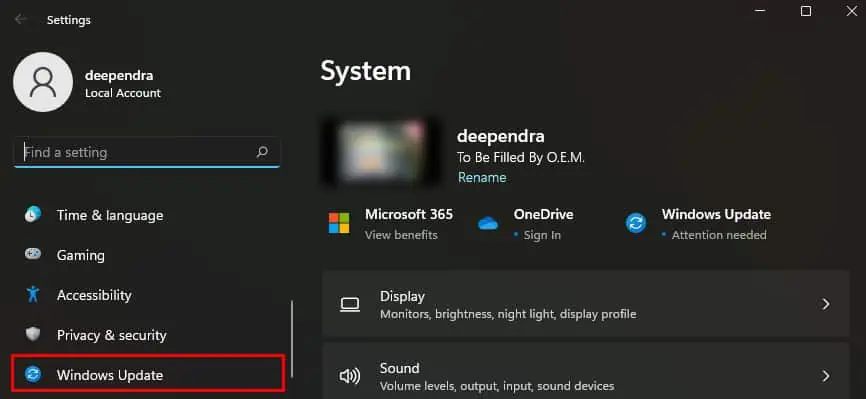This screenshot has height=399, width=866.
Task: Click the magnifier icon in search box
Action: click(x=262, y=151)
